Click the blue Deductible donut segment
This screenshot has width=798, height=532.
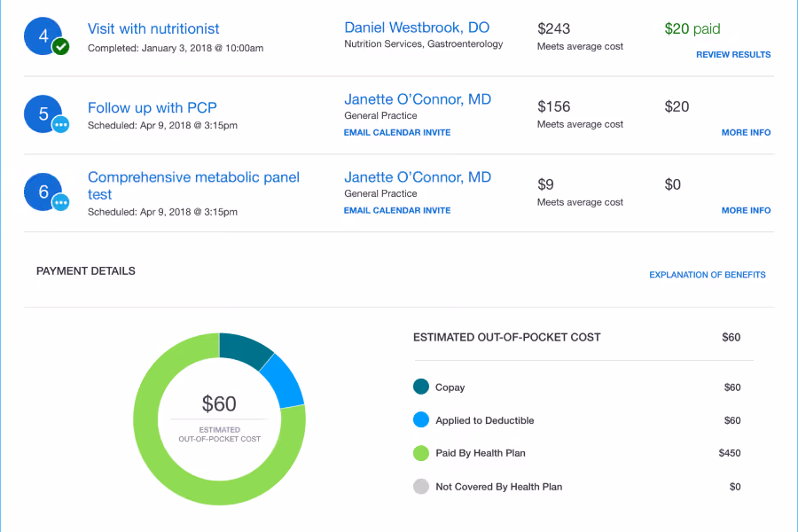[x=283, y=383]
